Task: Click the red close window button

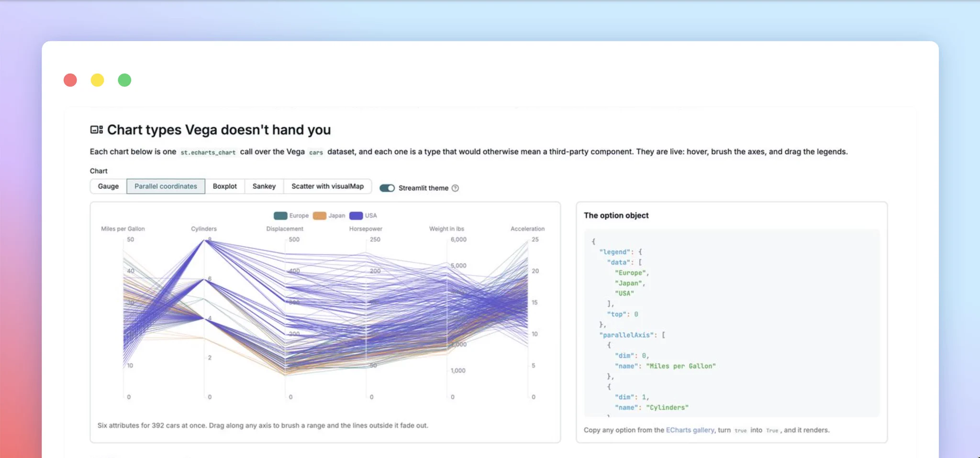Action: [70, 80]
